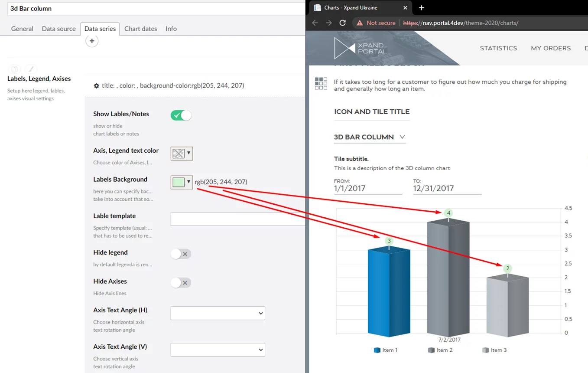Toggle off Show Lables/Notes switch
The width and height of the screenshot is (588, 373).
(181, 115)
